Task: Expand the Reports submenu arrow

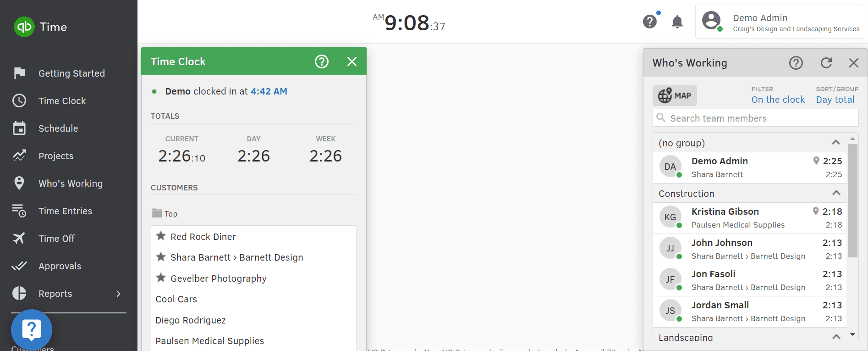Action: click(x=119, y=294)
